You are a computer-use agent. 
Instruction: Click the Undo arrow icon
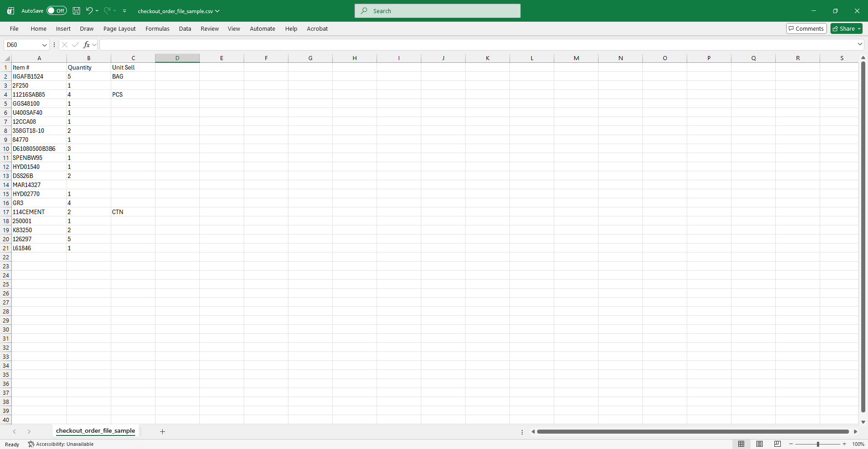click(x=89, y=11)
